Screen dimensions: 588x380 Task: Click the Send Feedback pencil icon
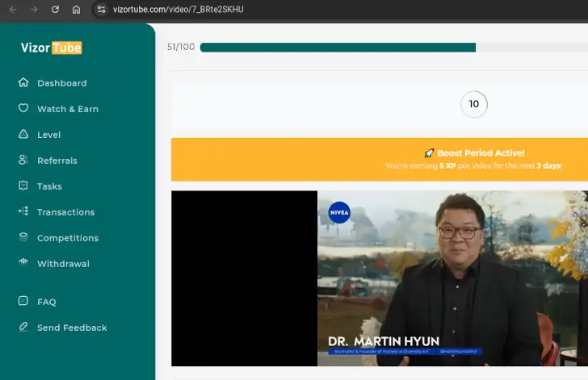pyautogui.click(x=23, y=327)
